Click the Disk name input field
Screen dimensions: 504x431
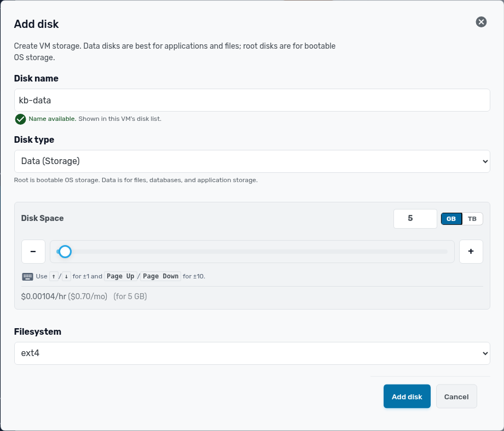click(x=252, y=100)
